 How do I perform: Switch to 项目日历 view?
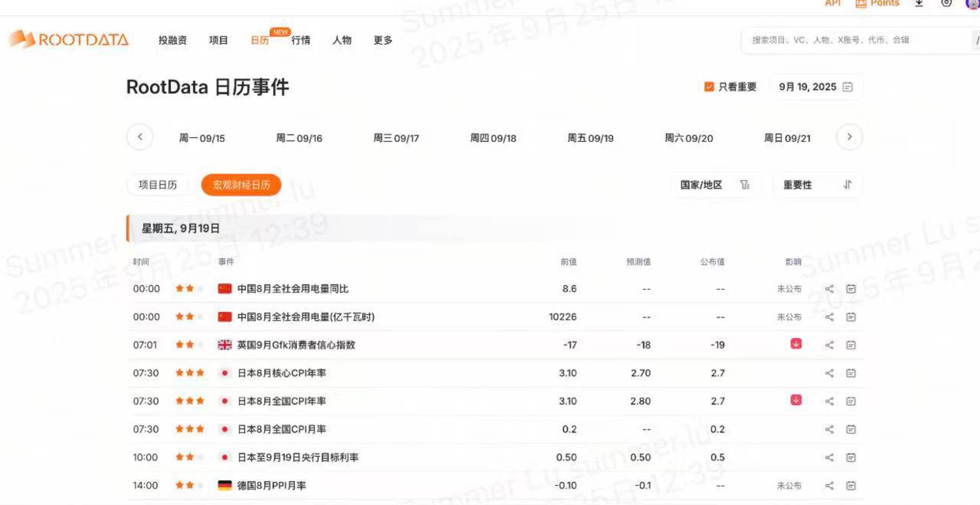click(158, 185)
